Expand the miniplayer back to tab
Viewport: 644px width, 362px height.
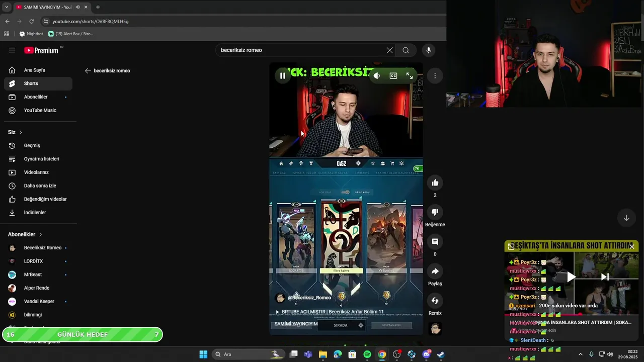pyautogui.click(x=511, y=246)
